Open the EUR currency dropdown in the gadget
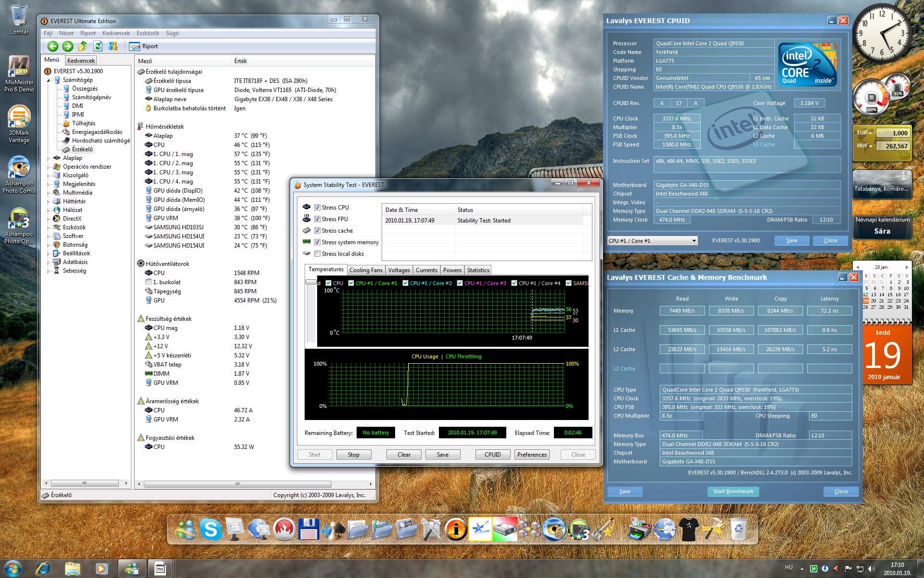The image size is (924, 578). click(864, 133)
